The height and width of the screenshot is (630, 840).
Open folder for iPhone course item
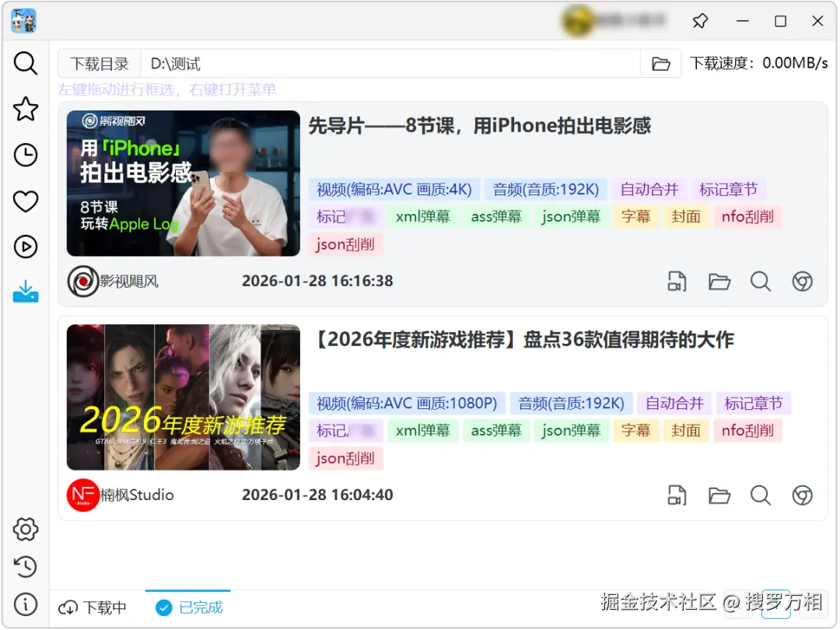(x=719, y=282)
